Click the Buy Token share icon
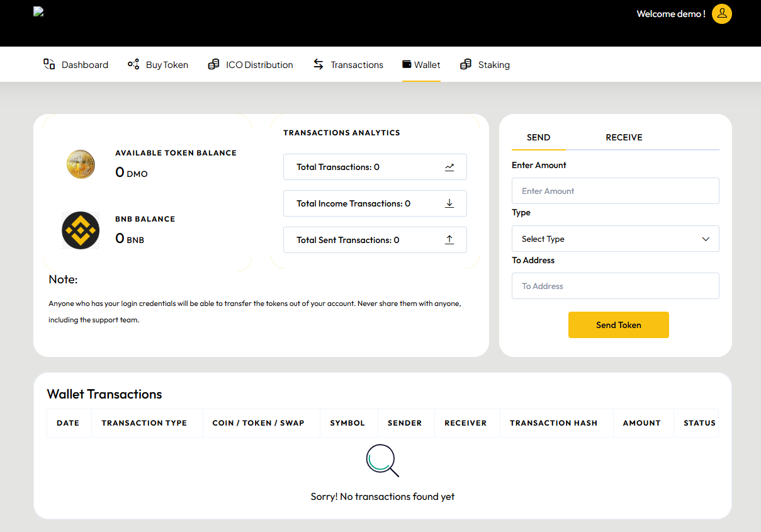The image size is (761, 532). click(133, 64)
